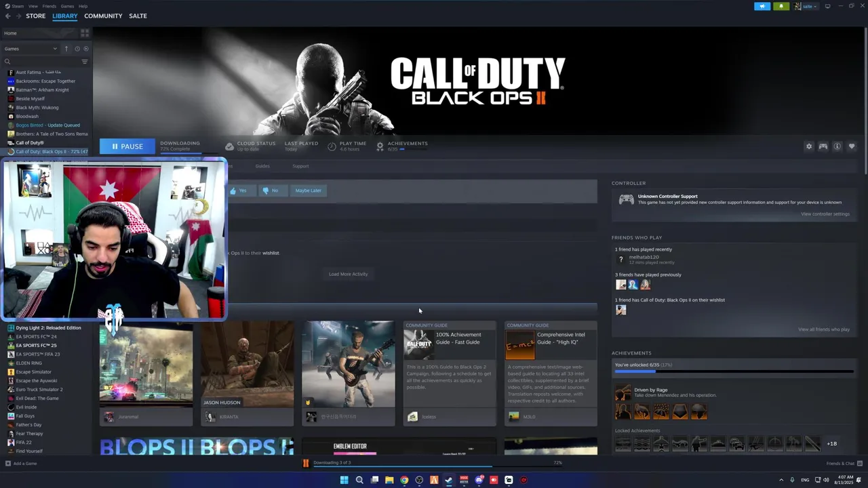
Task: Select Dying Light 2: Reloaded Edition
Action: 48,327
